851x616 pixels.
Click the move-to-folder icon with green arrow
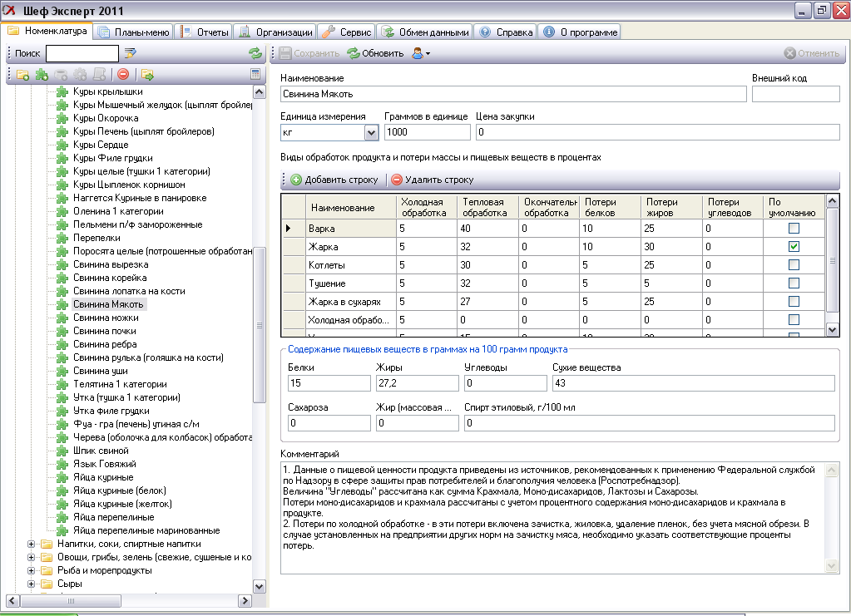[147, 75]
